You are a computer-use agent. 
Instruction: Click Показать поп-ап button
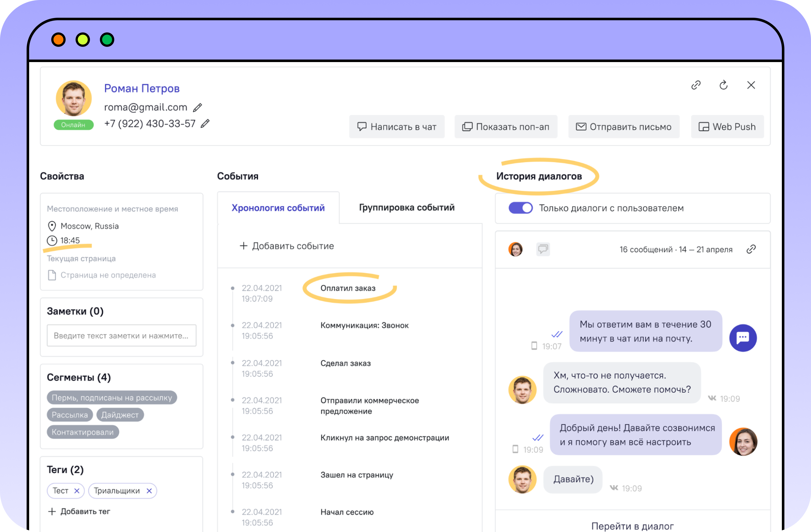pos(506,127)
